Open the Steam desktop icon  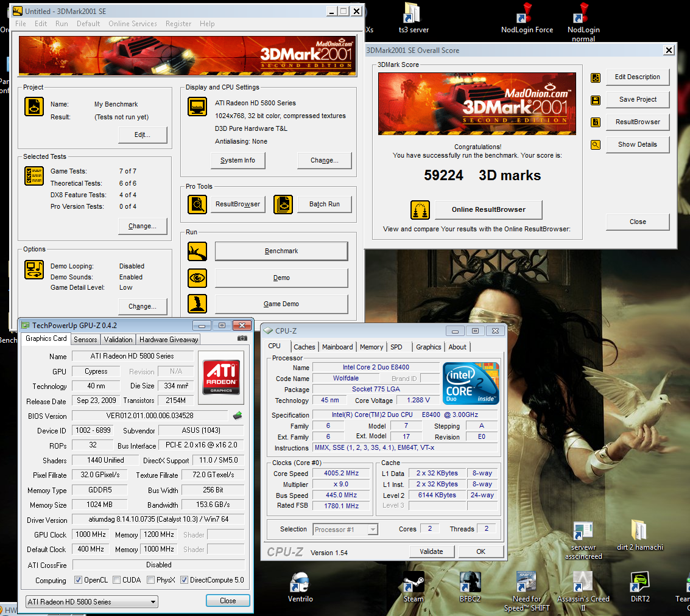(x=414, y=587)
